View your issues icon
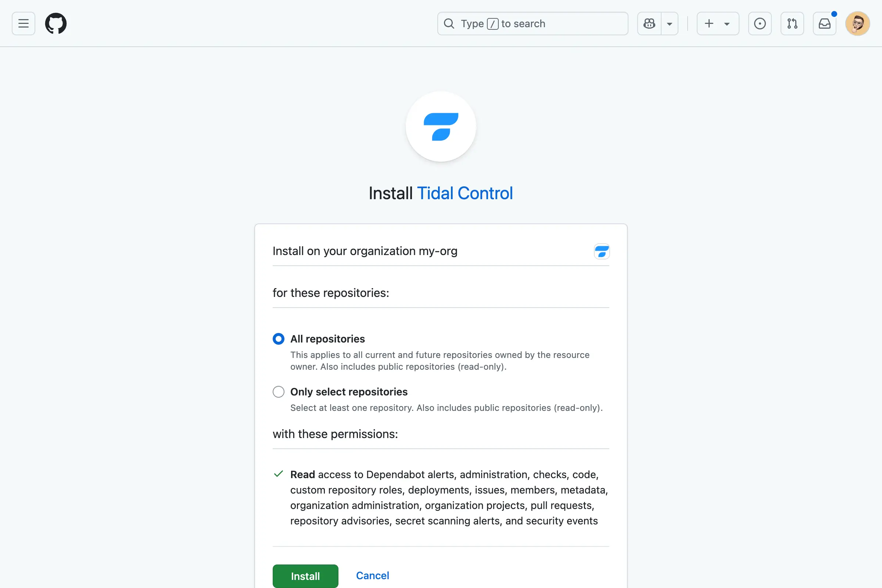Screen dimensions: 882x588 [760, 24]
